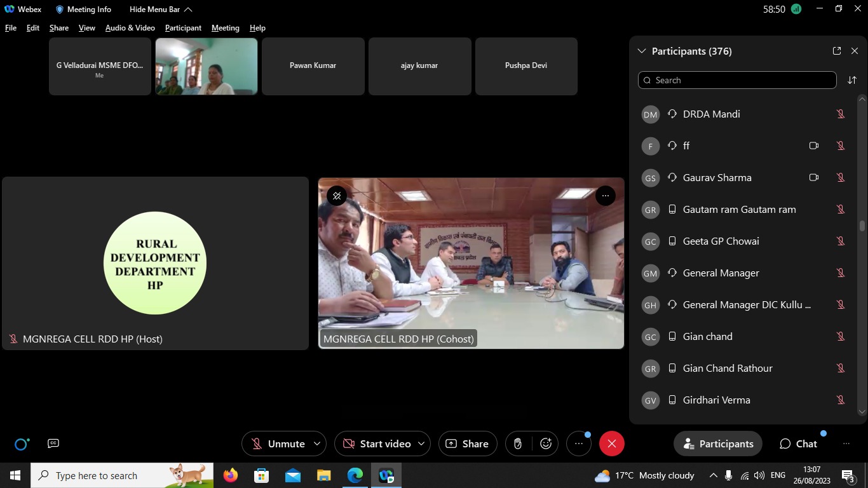Toggle the Start video button
Screen dimensions: 868x488
click(x=376, y=444)
